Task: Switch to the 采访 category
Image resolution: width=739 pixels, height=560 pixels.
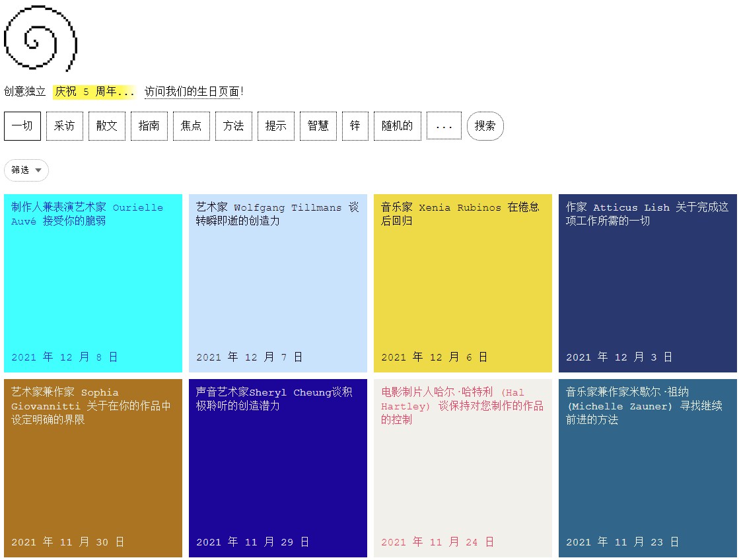Action: [65, 126]
